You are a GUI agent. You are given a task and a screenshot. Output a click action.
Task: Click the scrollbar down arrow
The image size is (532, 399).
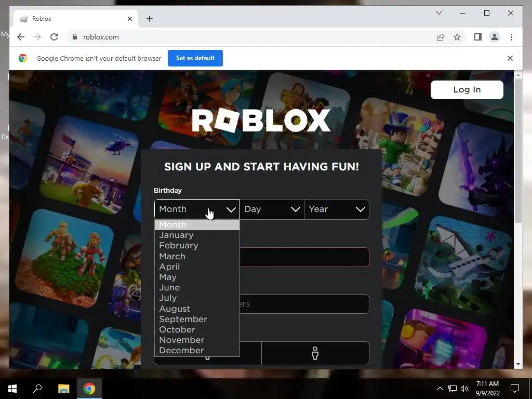[518, 364]
